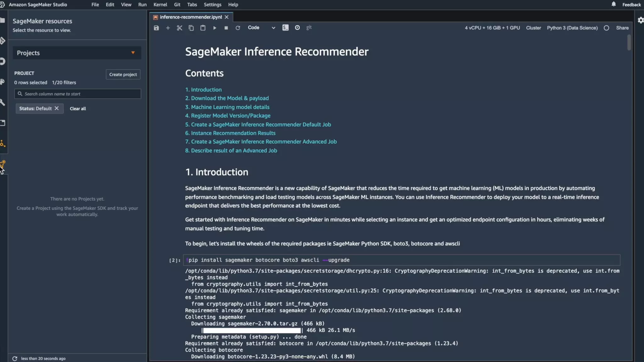Close the inference-recommender.ipynb tab
The width and height of the screenshot is (644, 362).
point(226,17)
